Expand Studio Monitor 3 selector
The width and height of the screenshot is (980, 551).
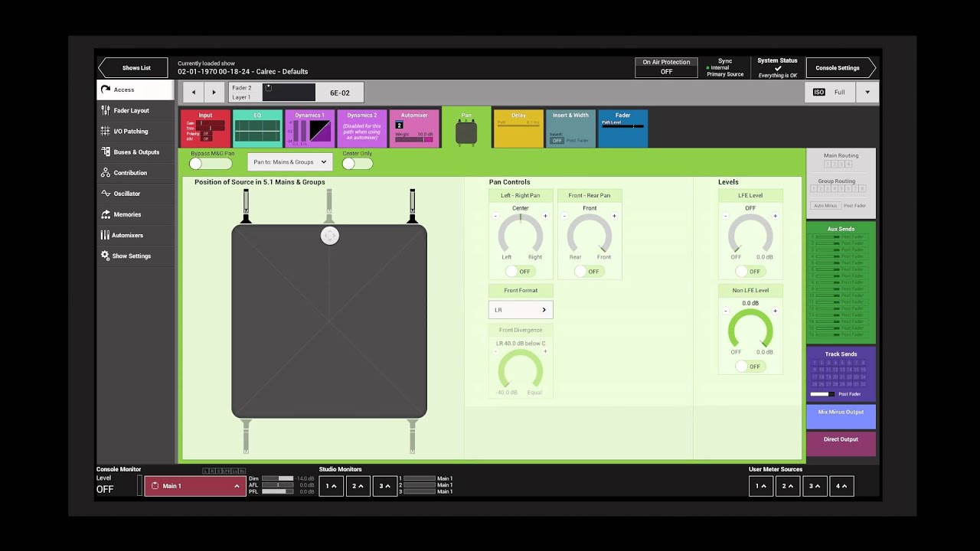(x=385, y=486)
